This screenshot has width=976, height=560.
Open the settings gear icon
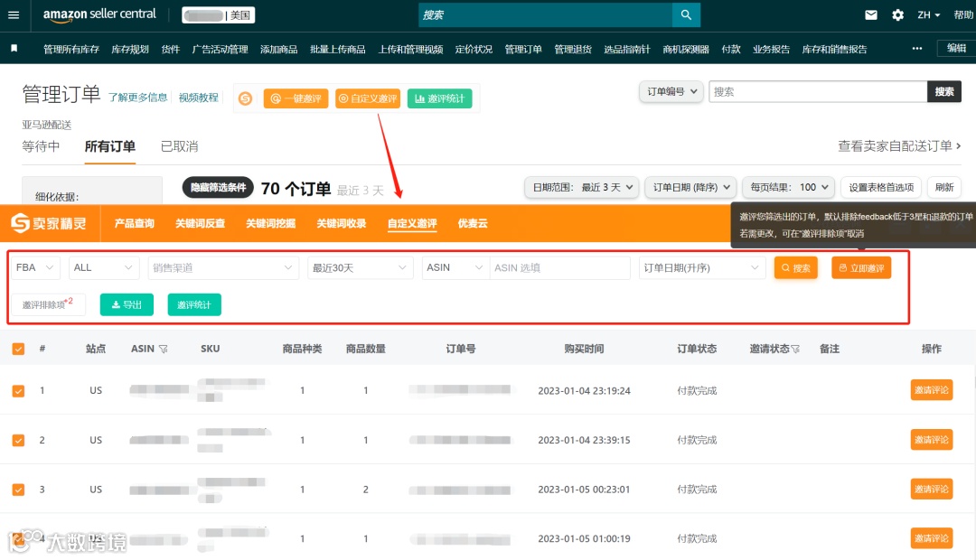point(897,15)
